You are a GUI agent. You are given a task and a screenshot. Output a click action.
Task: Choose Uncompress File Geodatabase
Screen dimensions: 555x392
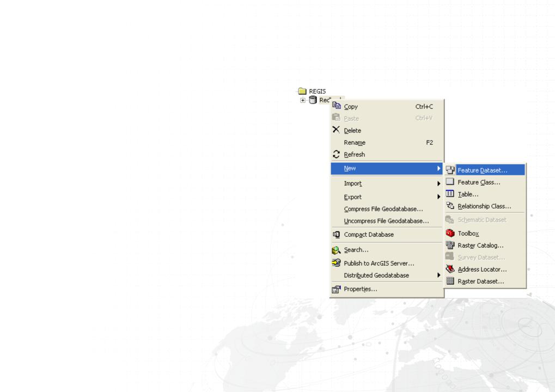387,220
